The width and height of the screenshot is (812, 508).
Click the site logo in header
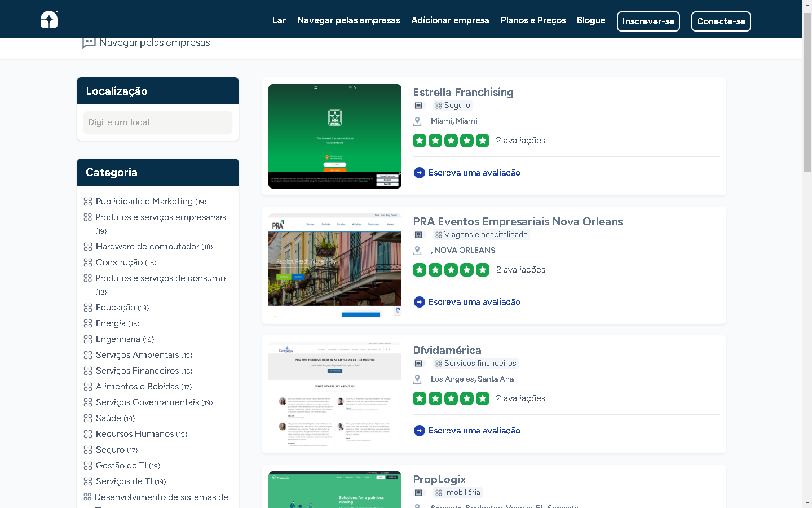click(49, 19)
